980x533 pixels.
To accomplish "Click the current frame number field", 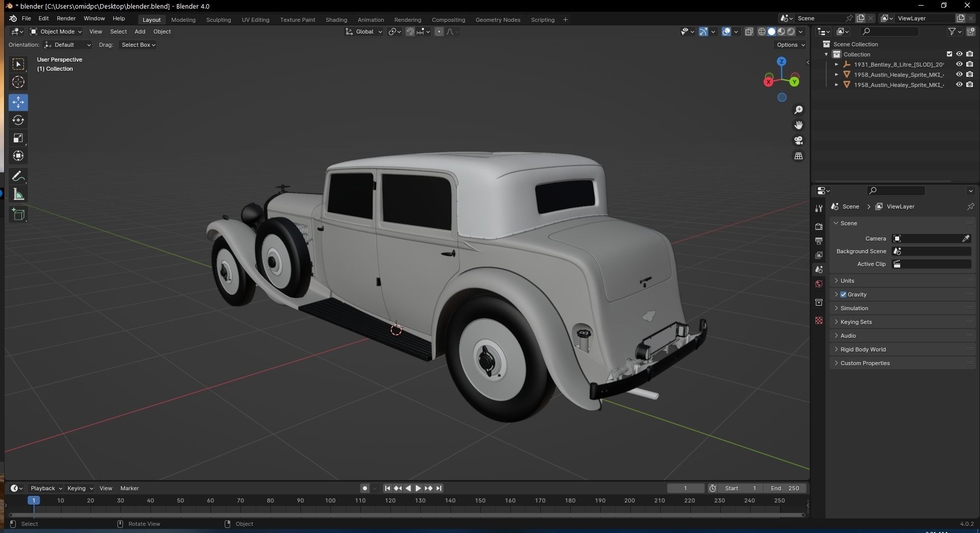I will (685, 488).
